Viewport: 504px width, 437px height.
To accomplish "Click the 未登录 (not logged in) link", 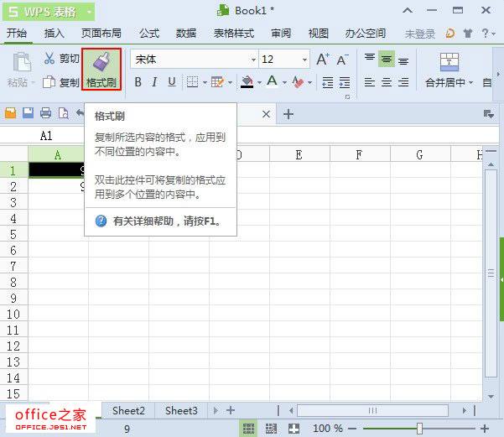I will click(419, 34).
